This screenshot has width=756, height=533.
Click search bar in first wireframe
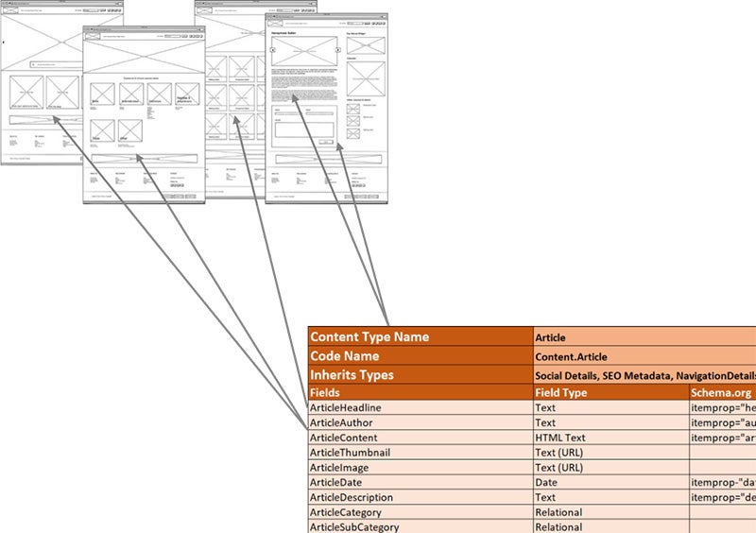pyautogui.click(x=57, y=64)
